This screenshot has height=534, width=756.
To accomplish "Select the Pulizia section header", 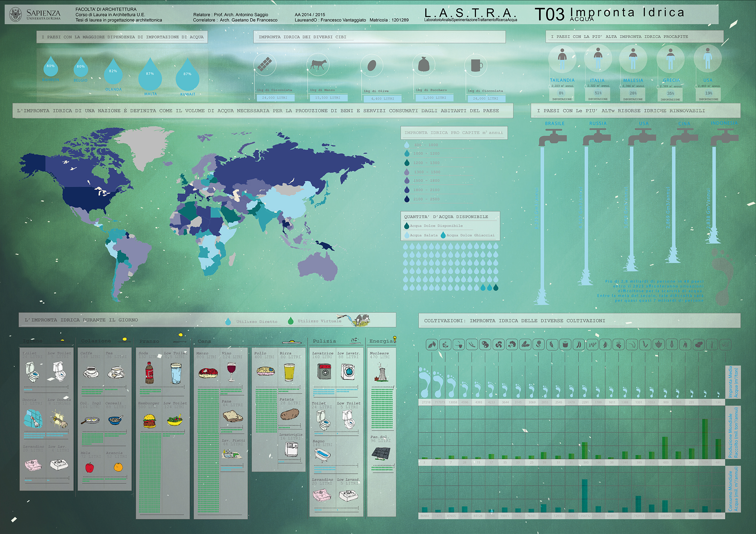I will pos(324,341).
